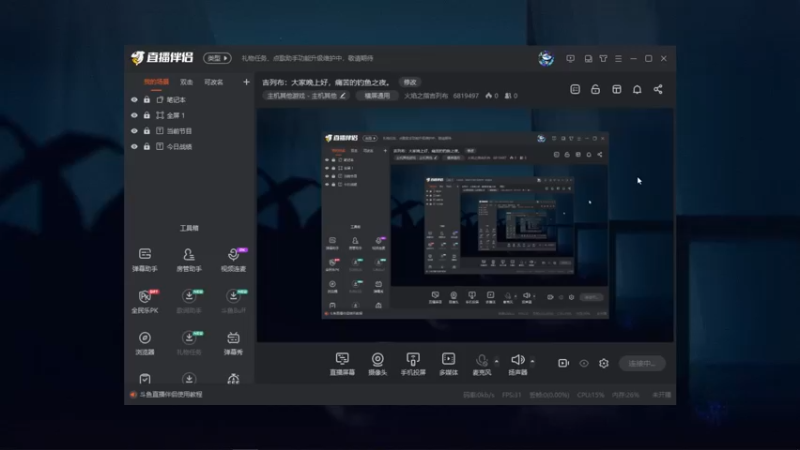Open the message icon in title bar
The width and height of the screenshot is (800, 450).
[570, 59]
